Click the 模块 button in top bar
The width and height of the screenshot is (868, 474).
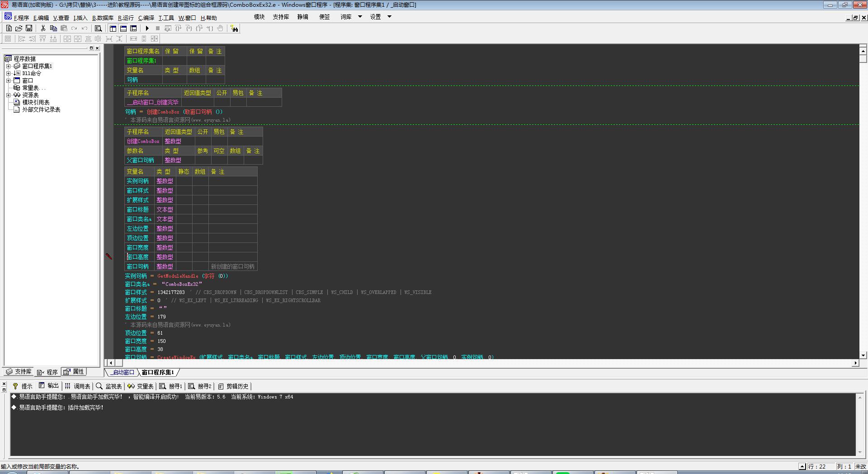point(259,17)
